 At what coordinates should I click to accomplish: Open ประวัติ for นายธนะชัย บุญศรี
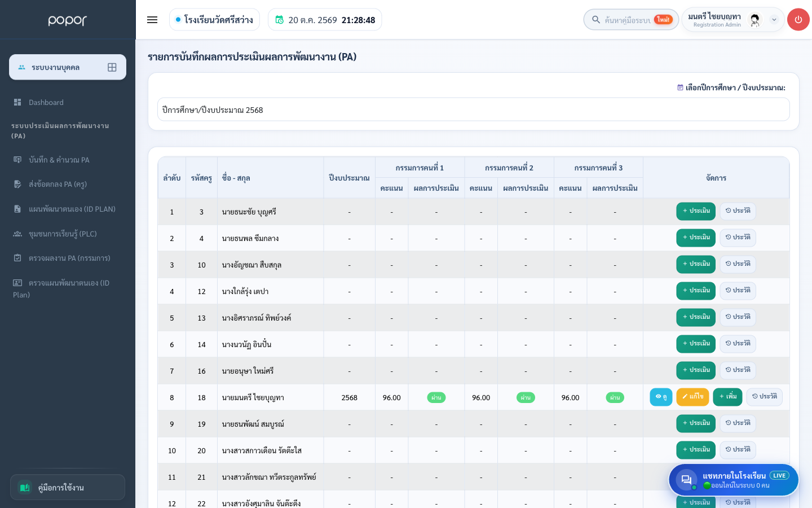click(x=738, y=211)
